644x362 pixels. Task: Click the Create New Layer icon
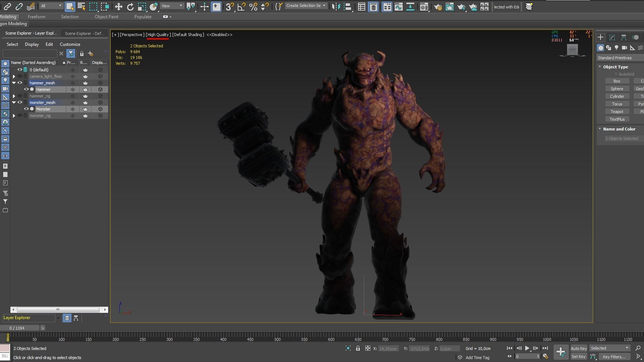click(x=90, y=54)
